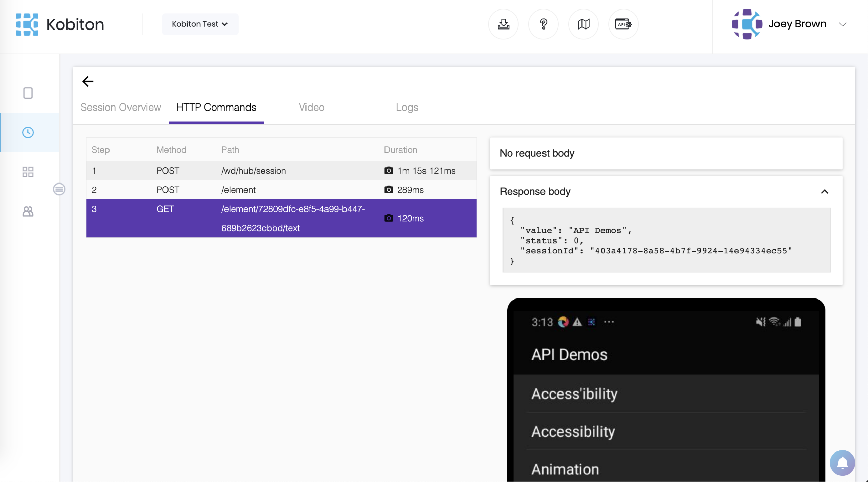Click the notification bell button
The image size is (868, 482).
coord(842,462)
